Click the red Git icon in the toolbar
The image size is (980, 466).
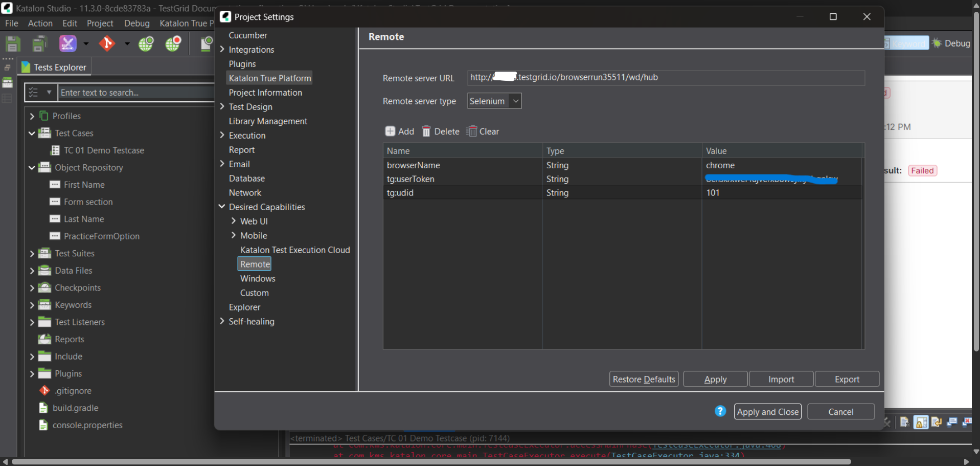[x=107, y=43]
